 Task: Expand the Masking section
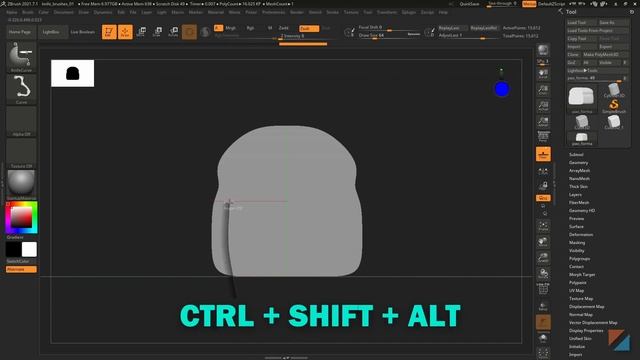[x=577, y=242]
